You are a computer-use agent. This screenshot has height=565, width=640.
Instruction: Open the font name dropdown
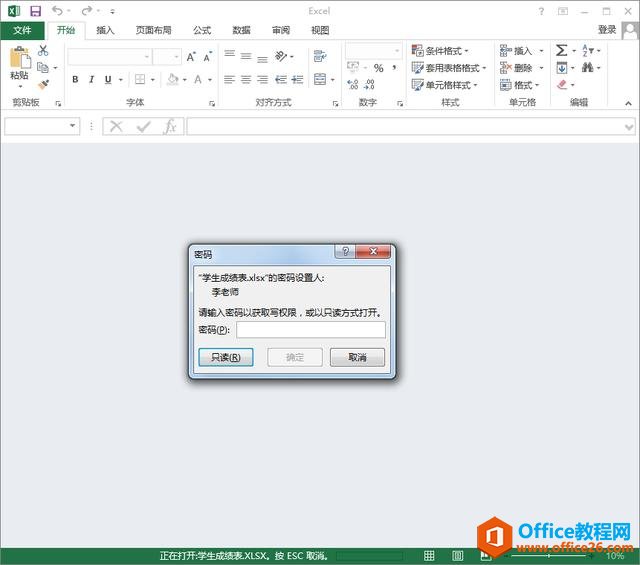[x=146, y=57]
